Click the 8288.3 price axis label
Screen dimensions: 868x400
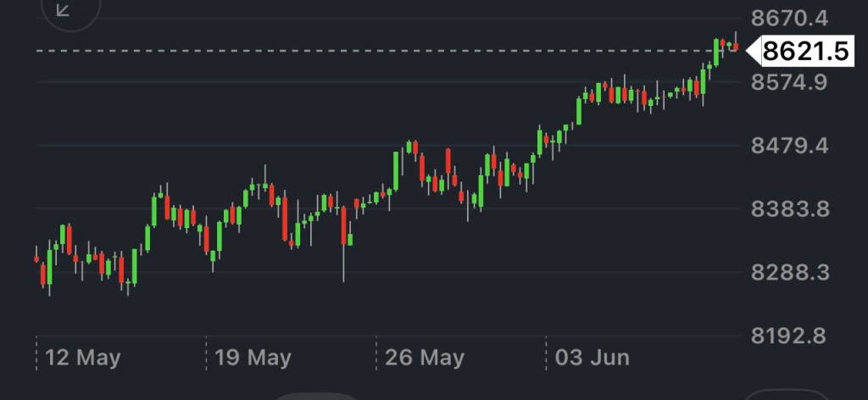(789, 273)
